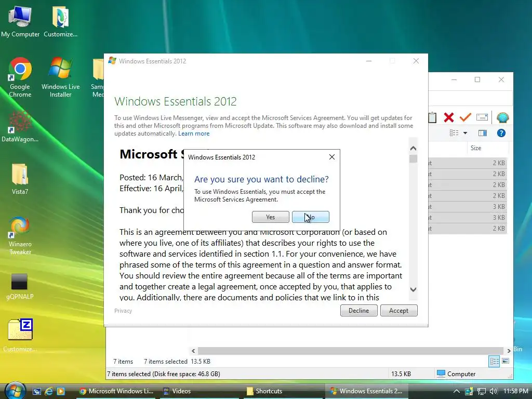Open the Vista7 folder on desktop
532x399 pixels.
coord(20,179)
